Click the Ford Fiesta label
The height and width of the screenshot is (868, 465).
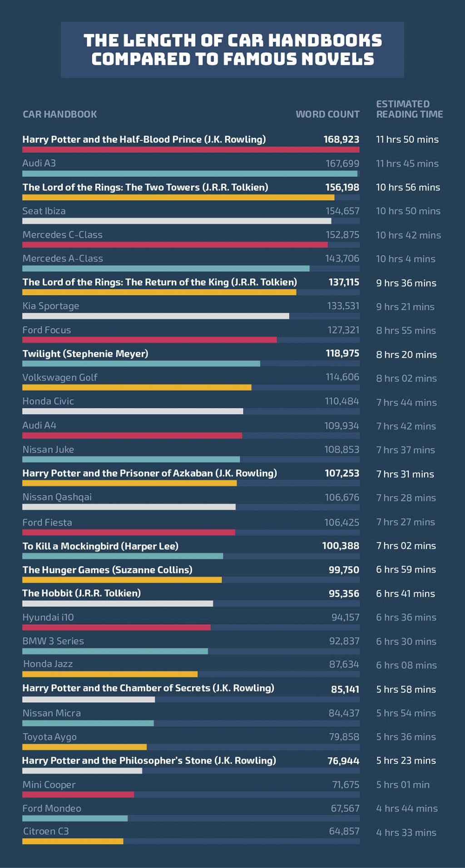click(47, 523)
